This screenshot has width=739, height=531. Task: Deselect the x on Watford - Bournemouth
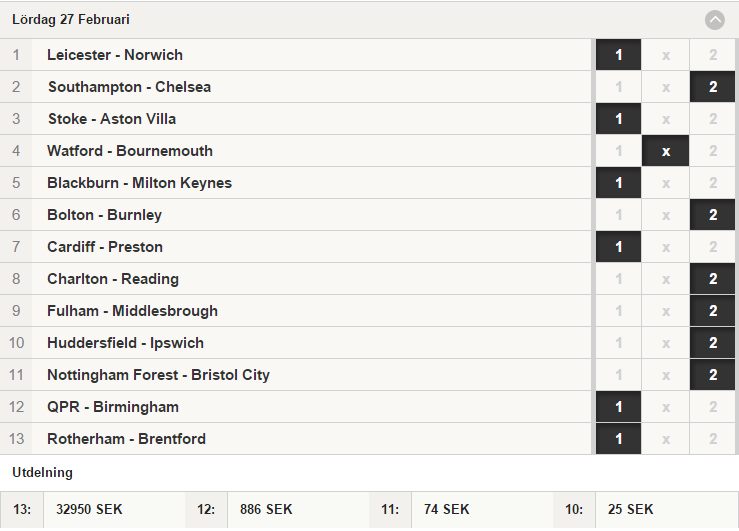click(x=665, y=151)
